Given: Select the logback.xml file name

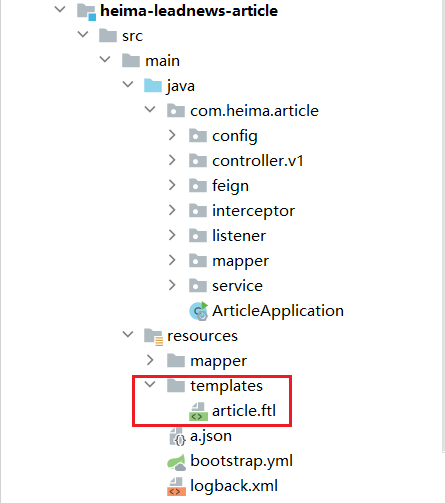Looking at the screenshot, I should pos(234,486).
